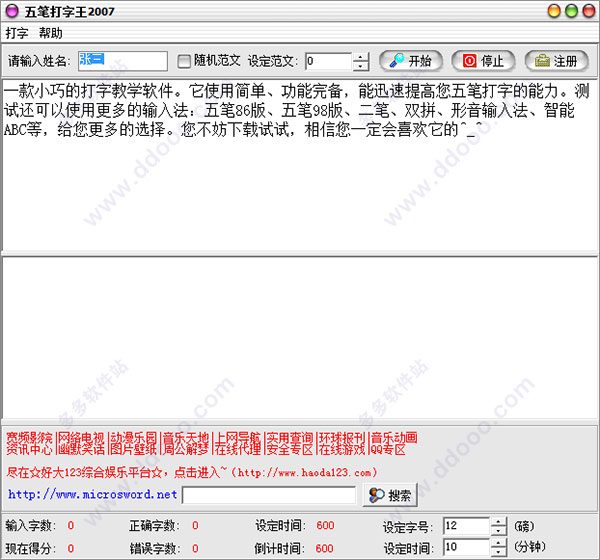Open the QQ专区 link

click(388, 449)
